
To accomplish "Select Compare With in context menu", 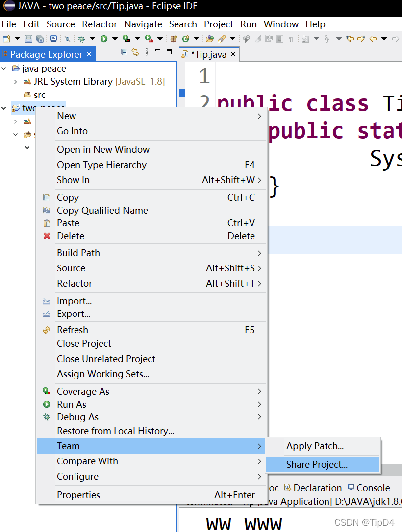I will tap(151, 461).
